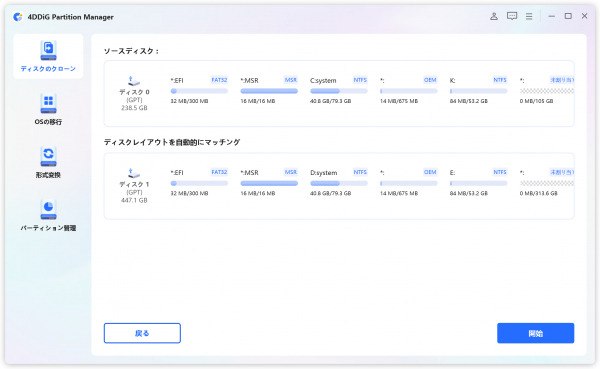Select OSの移行 in sidebar
This screenshot has width=600, height=369.
pyautogui.click(x=48, y=109)
